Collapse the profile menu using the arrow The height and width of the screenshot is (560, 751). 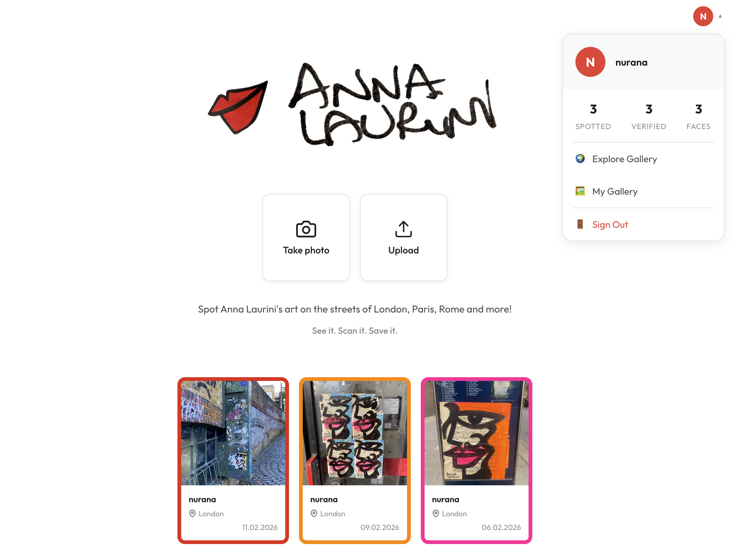pos(720,16)
